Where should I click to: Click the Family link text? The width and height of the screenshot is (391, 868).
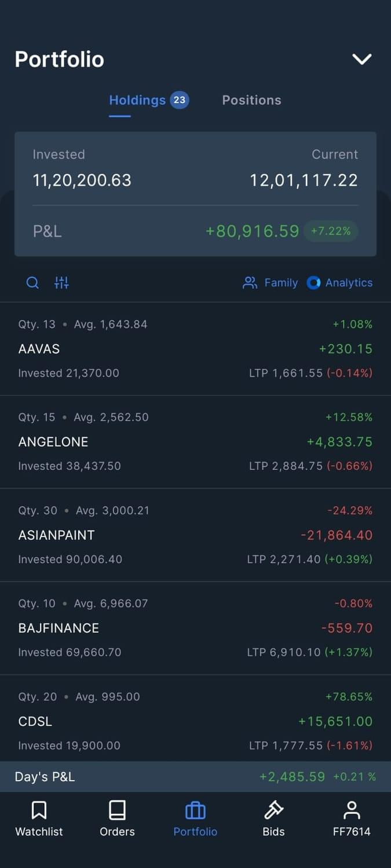click(281, 282)
